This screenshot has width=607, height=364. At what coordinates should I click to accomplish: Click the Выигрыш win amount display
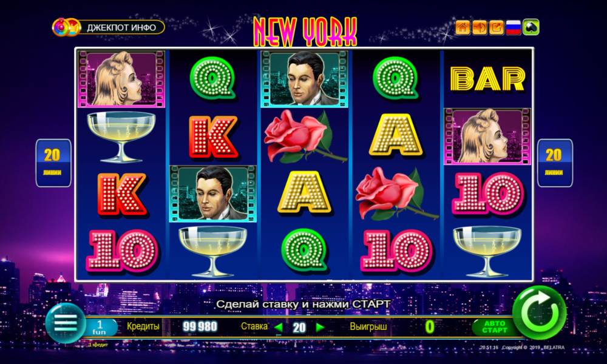click(429, 327)
